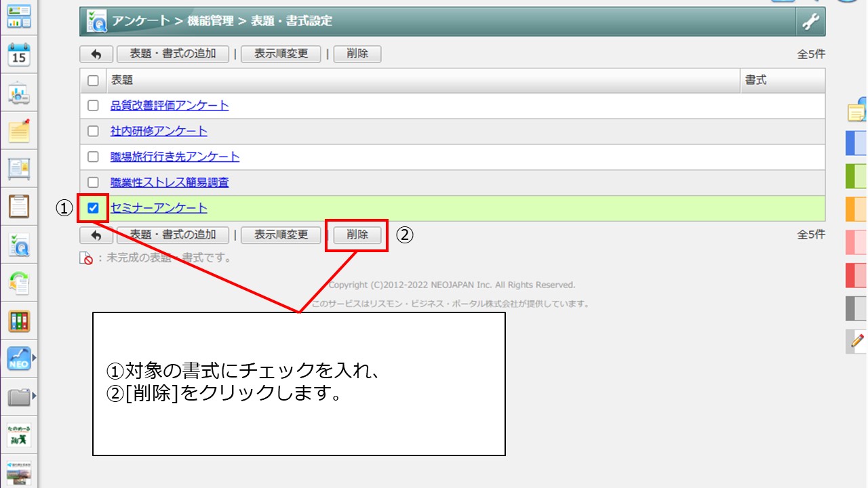This screenshot has width=868, height=488.
Task: Pick the blue sticky note color swatch
Action: point(856,144)
